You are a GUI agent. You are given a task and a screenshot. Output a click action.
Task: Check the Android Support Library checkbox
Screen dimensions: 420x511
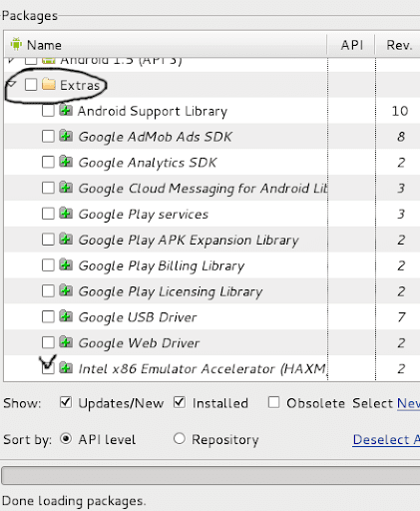[x=48, y=111]
